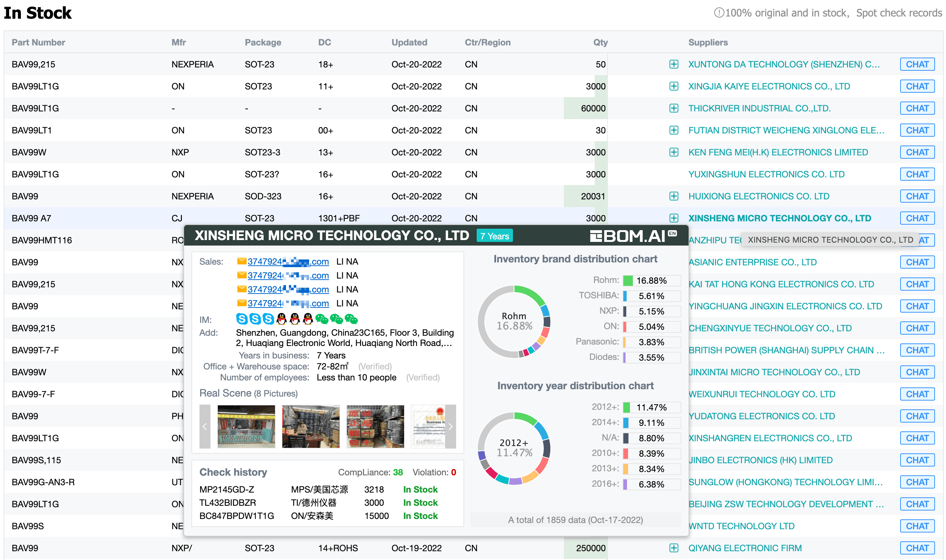The image size is (946, 560).
Task: Open the storefront Real Scene thumbnail
Action: click(x=246, y=427)
